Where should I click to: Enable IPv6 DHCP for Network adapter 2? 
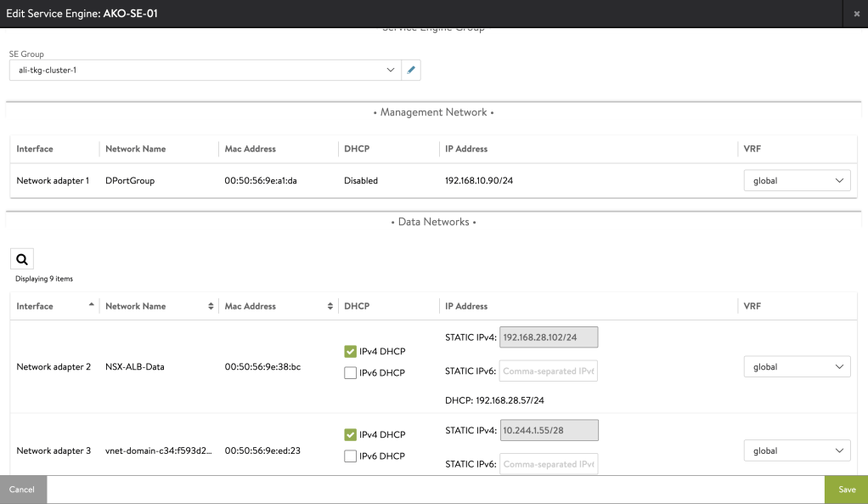pos(350,373)
